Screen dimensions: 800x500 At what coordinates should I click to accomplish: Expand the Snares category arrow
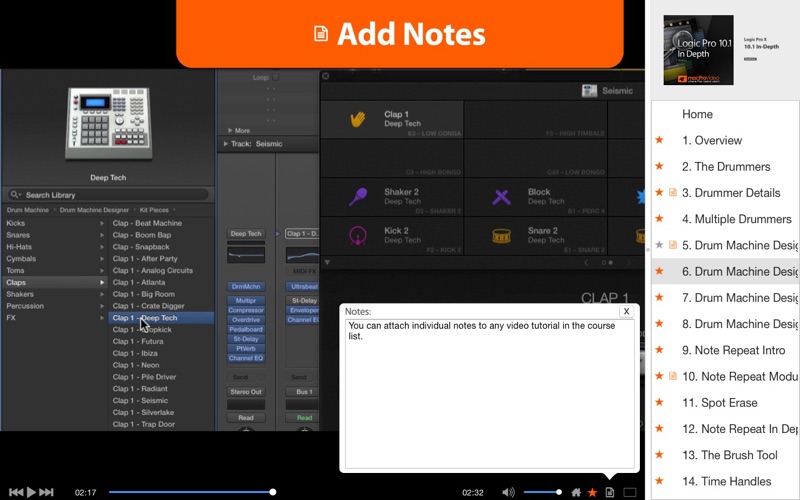(102, 235)
